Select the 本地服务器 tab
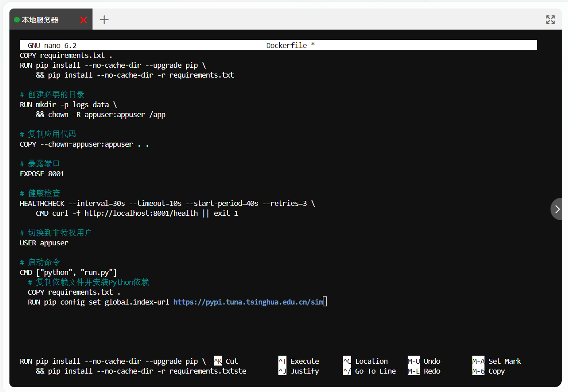This screenshot has height=392, width=568. (40, 20)
